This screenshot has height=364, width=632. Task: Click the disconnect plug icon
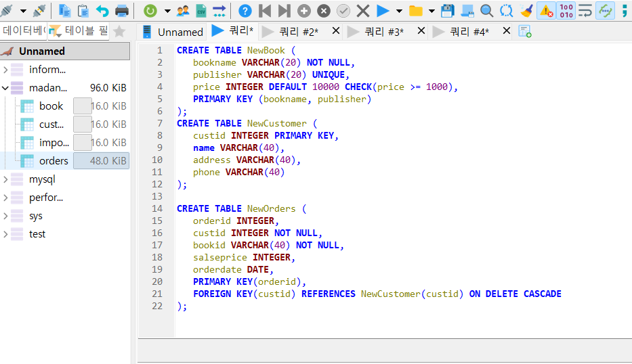tap(6, 11)
